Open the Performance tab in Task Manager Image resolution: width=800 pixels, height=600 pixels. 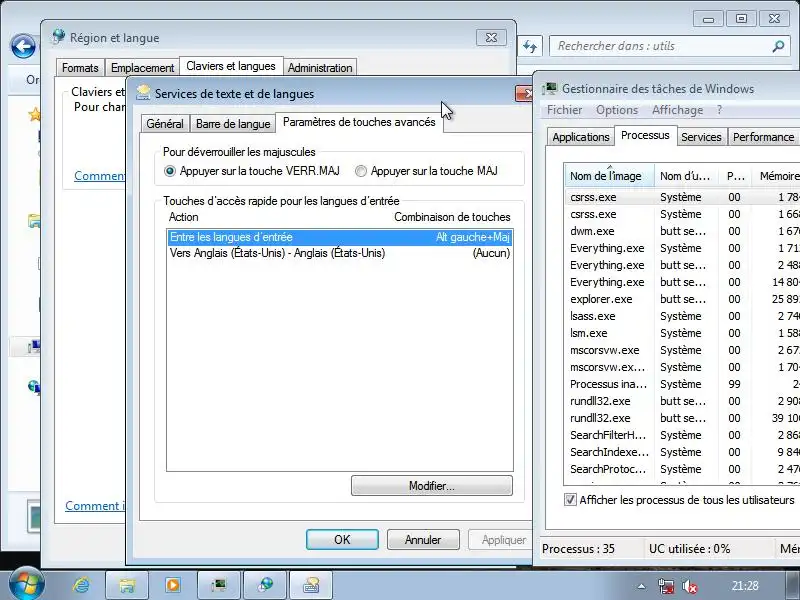(763, 137)
